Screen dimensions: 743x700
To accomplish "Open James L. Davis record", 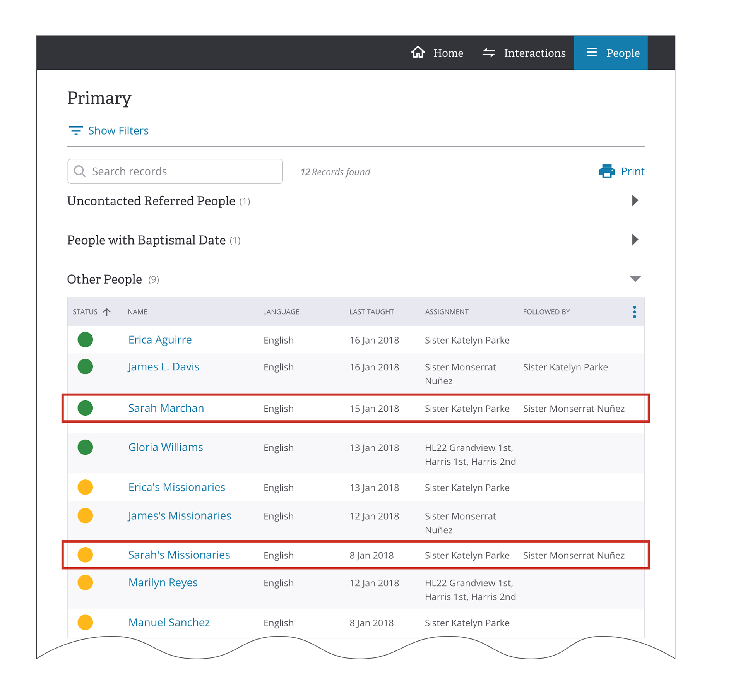I will click(163, 367).
